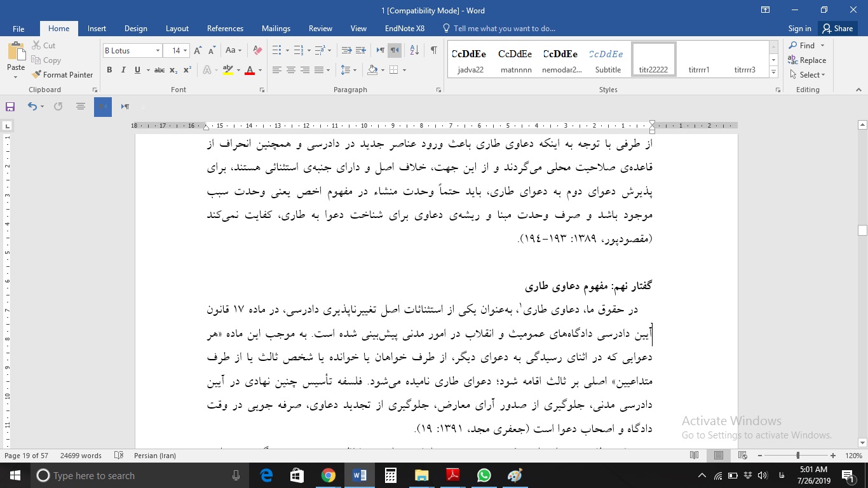Select the Format Painter tool
Screen dimensions: 868x488
(62, 74)
